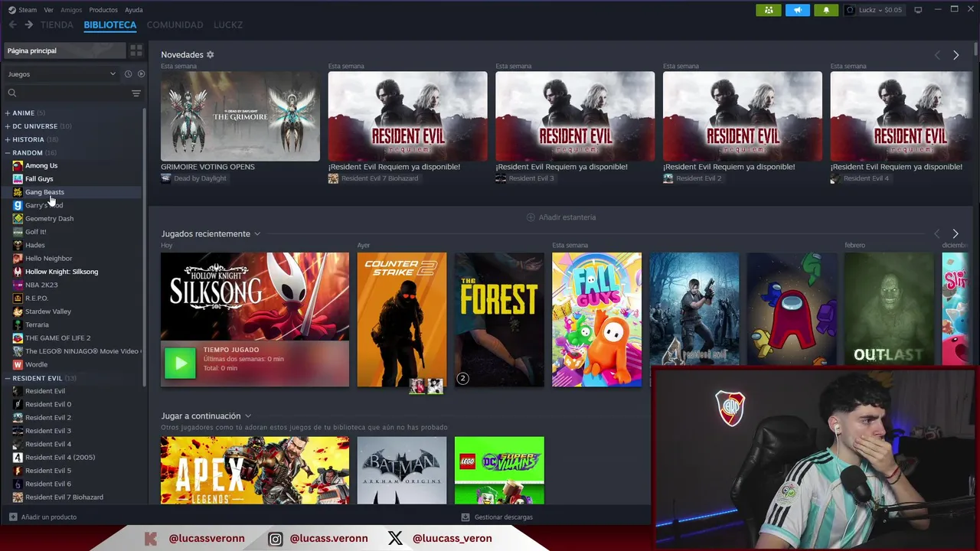Select Stardew Valley in the list
Image resolution: width=980 pixels, height=551 pixels.
[x=47, y=311]
